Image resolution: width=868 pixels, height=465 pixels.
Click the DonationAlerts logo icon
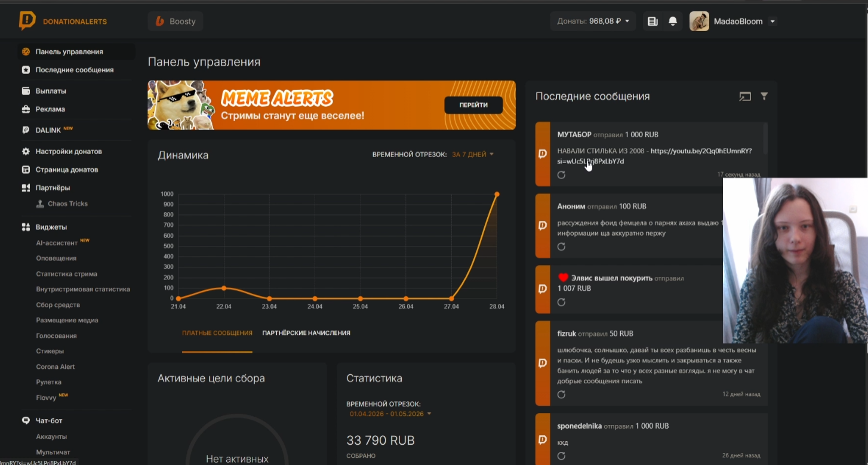coord(27,21)
